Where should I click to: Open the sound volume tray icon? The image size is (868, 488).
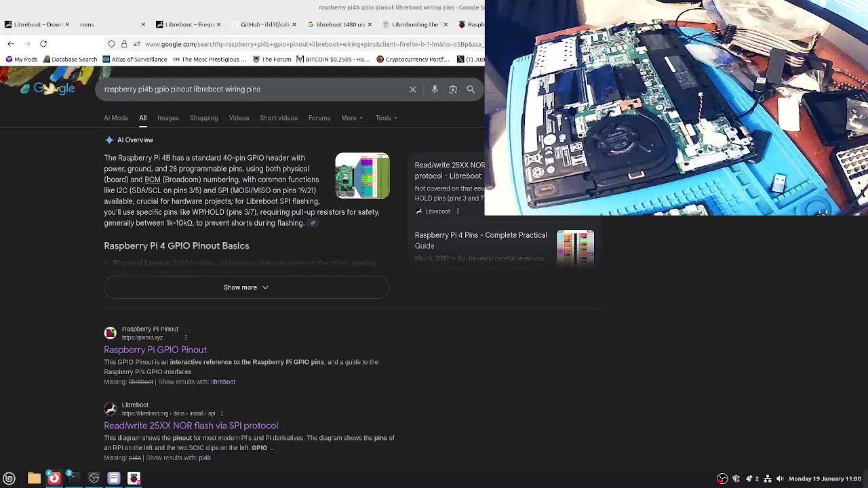click(780, 479)
